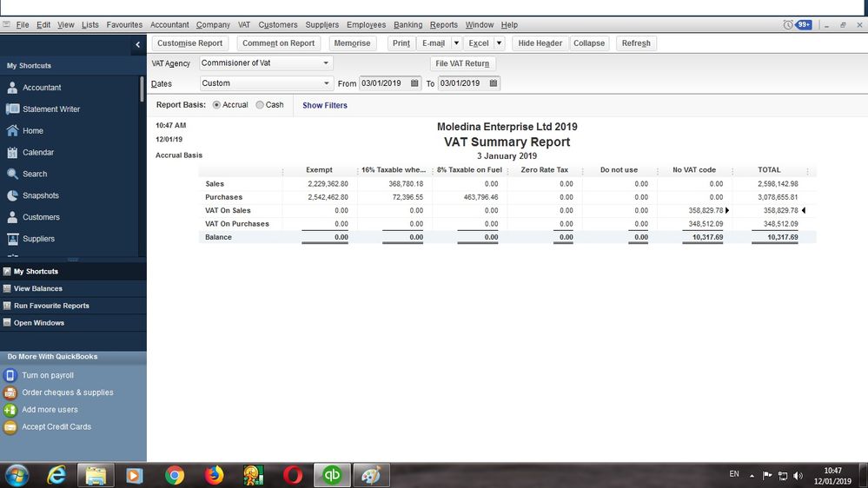Screen dimensions: 868x488
Task: Click the Windows Start button
Action: pos(17,475)
